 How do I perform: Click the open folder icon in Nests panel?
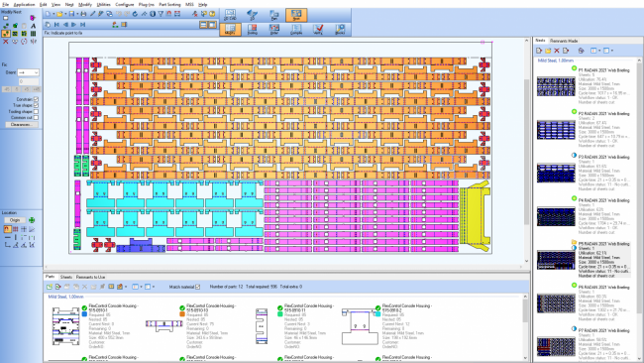pos(548,51)
